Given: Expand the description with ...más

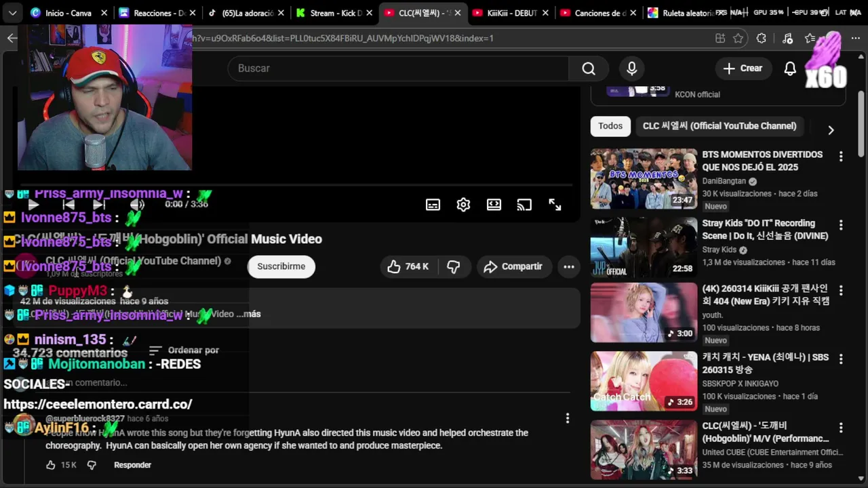Looking at the screenshot, I should click(x=248, y=314).
